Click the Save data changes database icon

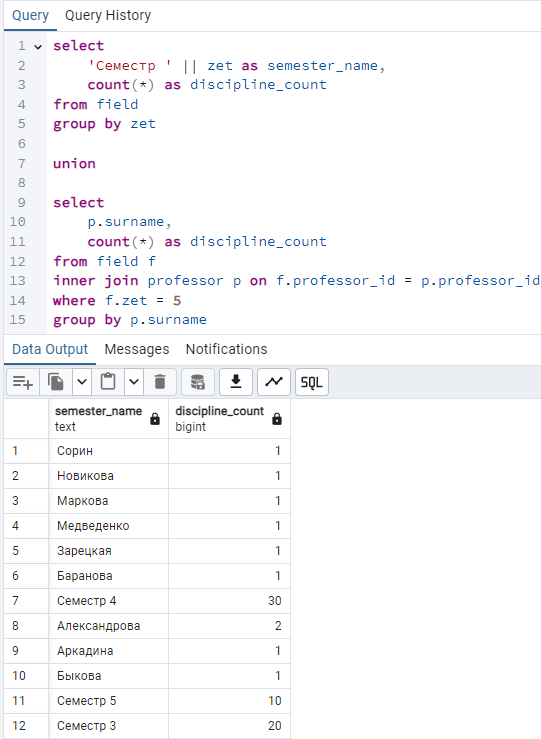click(x=198, y=382)
